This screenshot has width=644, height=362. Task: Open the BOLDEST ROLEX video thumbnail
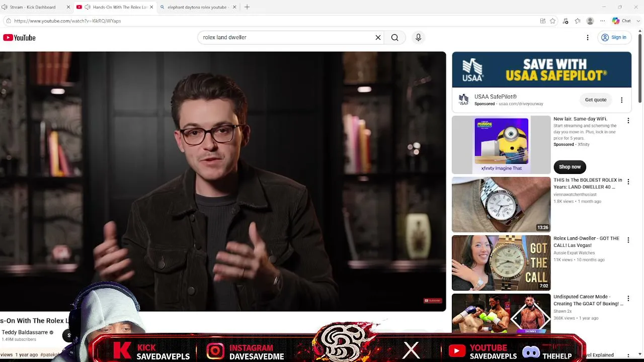(x=501, y=205)
